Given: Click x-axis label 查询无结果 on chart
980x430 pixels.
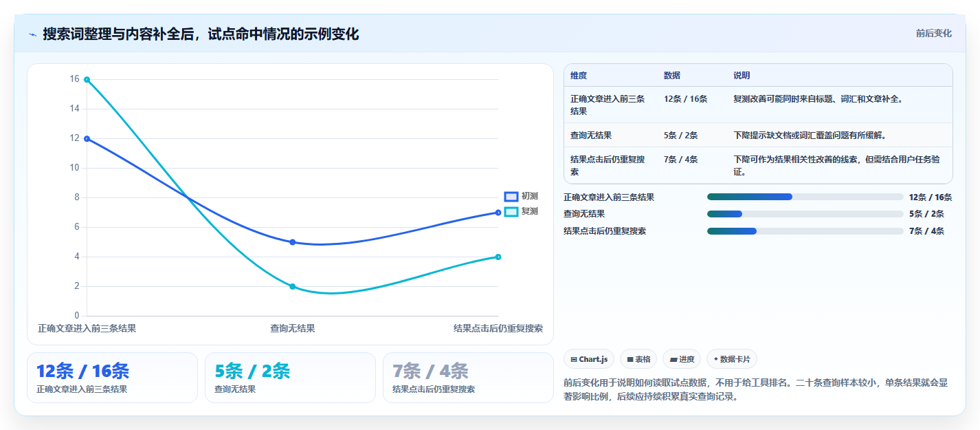Looking at the screenshot, I should 293,328.
